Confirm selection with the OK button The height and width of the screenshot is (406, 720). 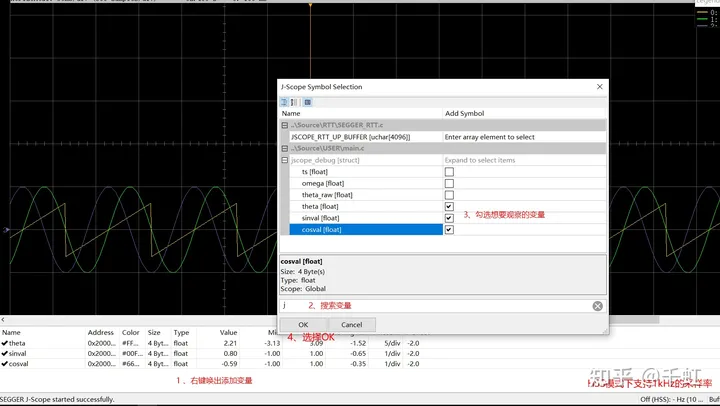tap(303, 325)
